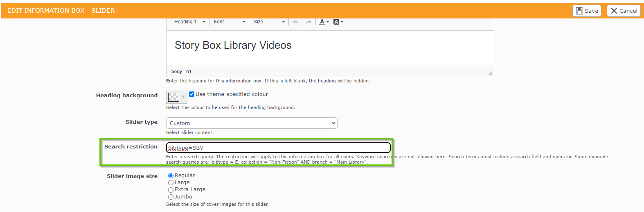Open the Slider type Custom dropdown

click(x=252, y=123)
